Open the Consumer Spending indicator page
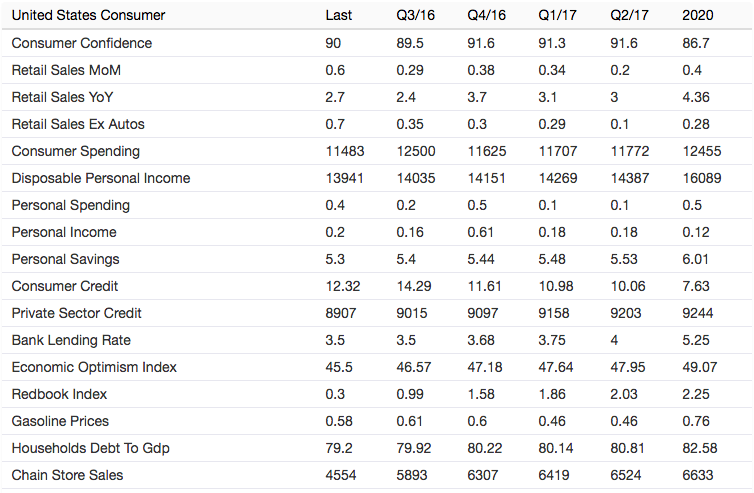This screenshot has width=754, height=493. click(x=76, y=151)
